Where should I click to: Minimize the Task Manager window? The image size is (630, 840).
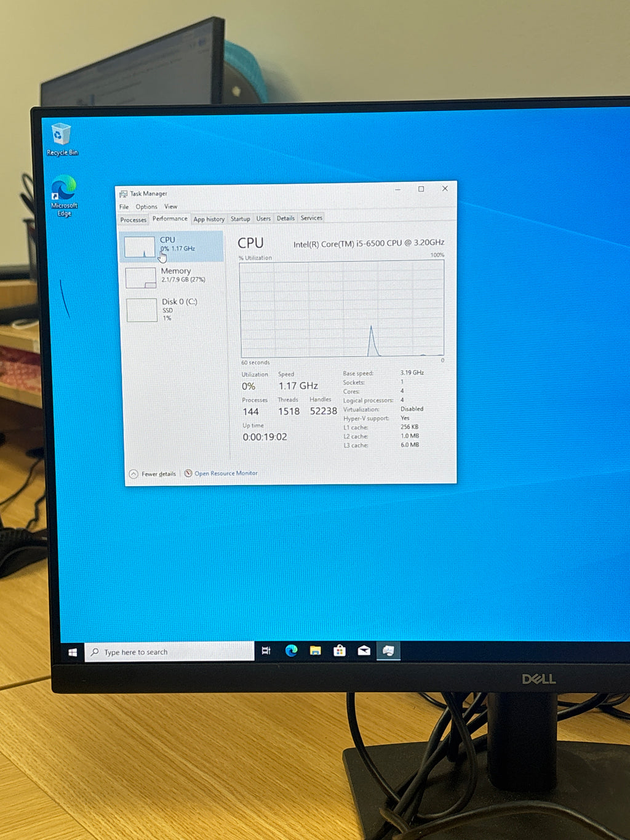(x=398, y=190)
